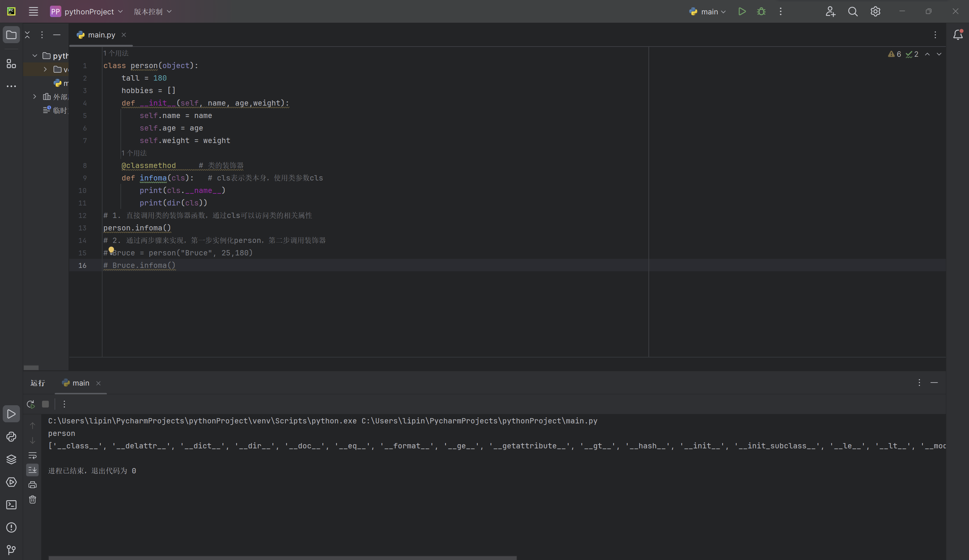Select the 运行 Run panel label
This screenshot has width=969, height=560.
(x=38, y=383)
